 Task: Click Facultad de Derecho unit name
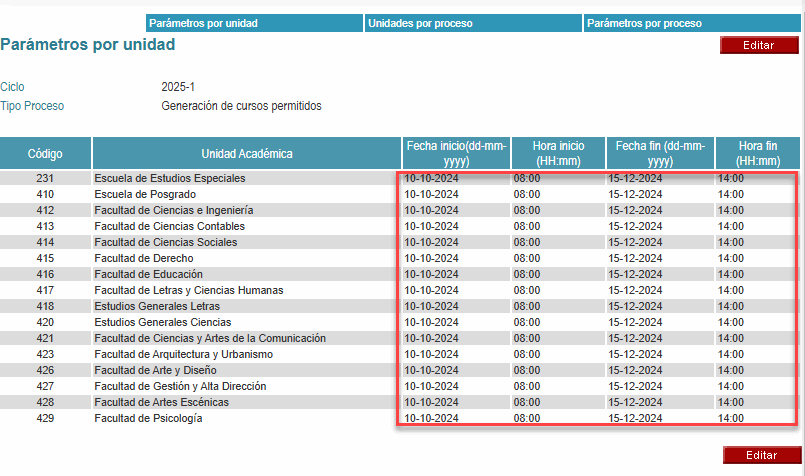pyautogui.click(x=144, y=258)
